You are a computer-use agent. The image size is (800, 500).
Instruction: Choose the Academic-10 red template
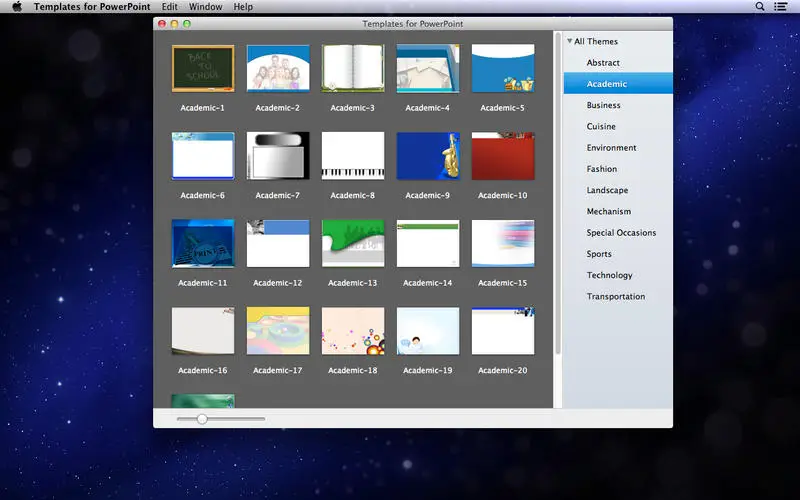coord(503,156)
